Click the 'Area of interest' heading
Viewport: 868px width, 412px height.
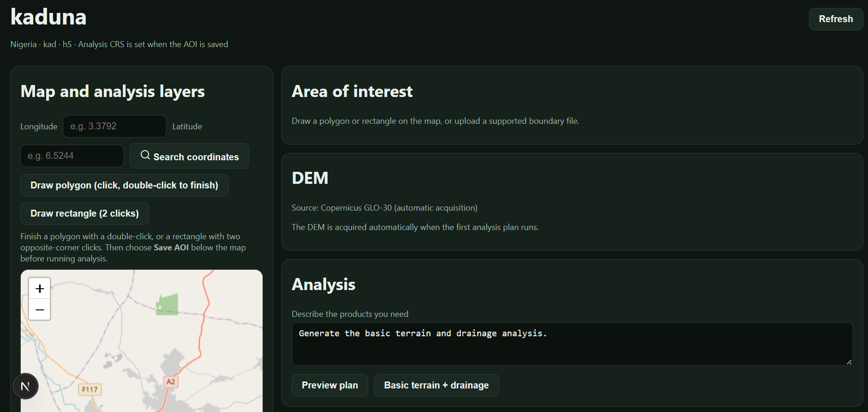[x=352, y=91]
